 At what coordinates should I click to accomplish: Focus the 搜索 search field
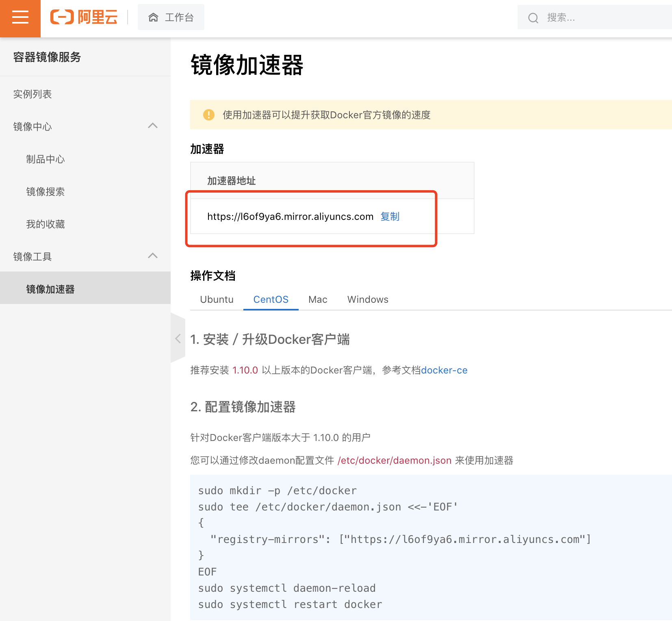click(595, 17)
